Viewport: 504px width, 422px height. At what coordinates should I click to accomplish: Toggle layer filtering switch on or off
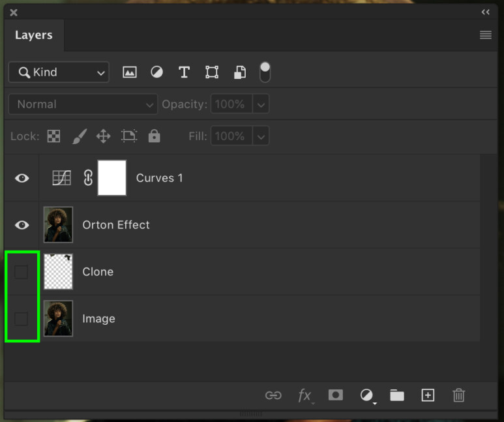[x=265, y=72]
